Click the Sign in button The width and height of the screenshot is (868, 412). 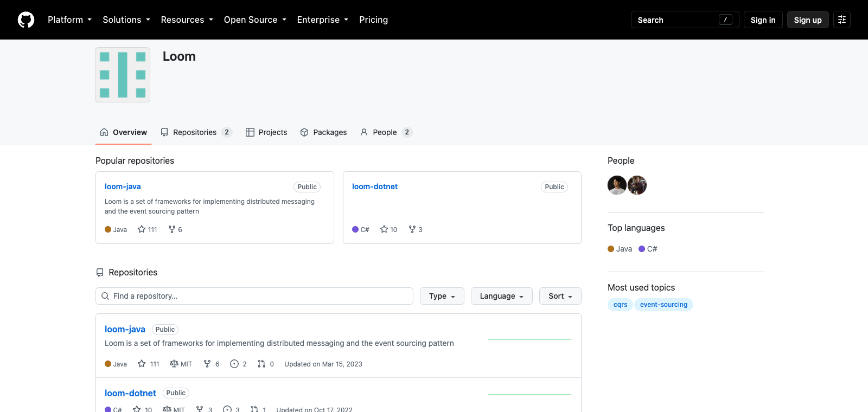pos(763,20)
